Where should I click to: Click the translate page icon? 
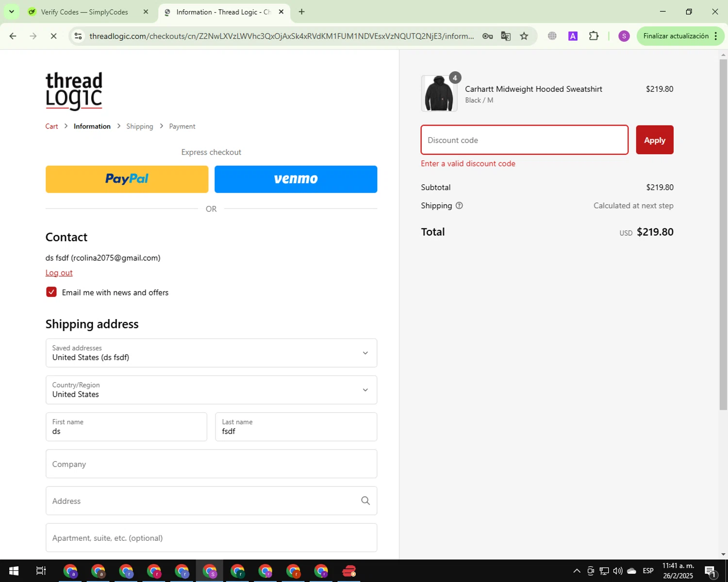pos(506,36)
